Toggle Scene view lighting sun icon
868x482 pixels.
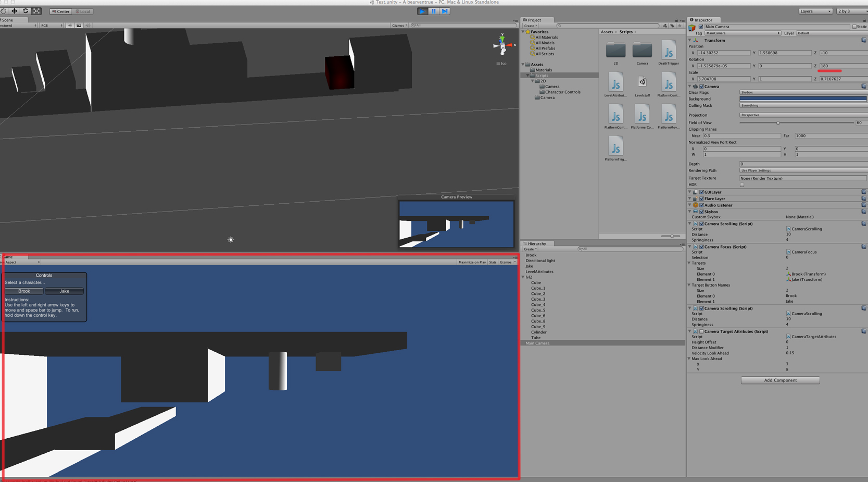tap(70, 26)
